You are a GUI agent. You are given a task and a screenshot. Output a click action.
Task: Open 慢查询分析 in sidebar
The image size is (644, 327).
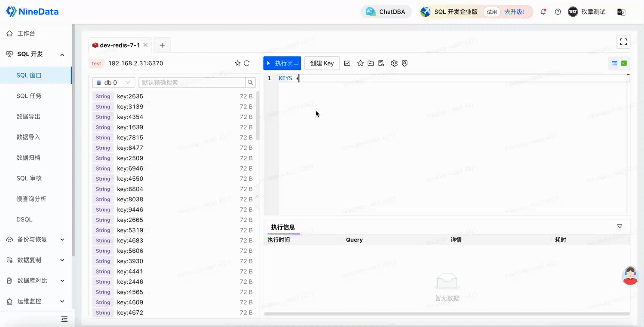pos(31,199)
